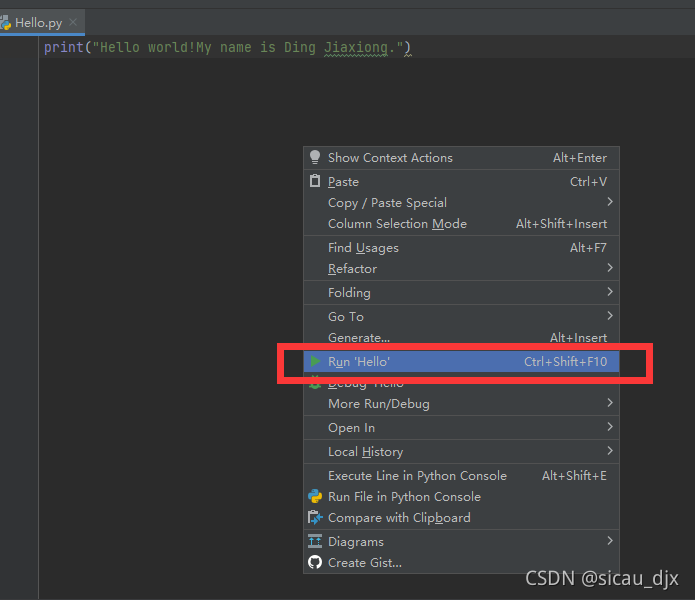Click the Python file icon on the Hello.py tab

[x=5, y=23]
